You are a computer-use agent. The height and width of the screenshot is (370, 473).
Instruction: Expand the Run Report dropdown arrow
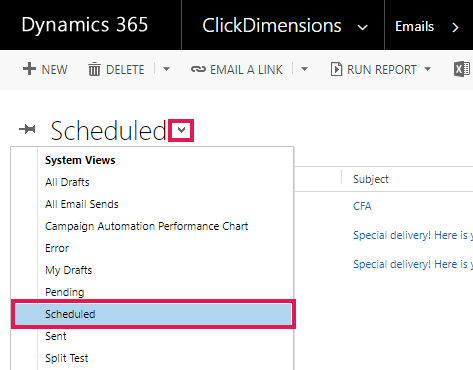point(427,69)
